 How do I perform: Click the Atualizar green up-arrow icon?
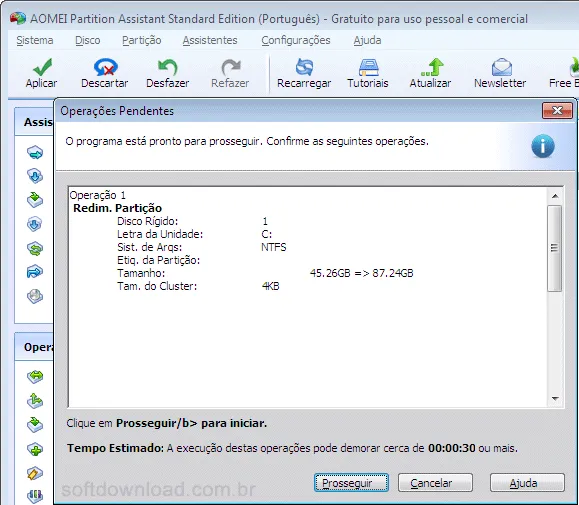(432, 67)
